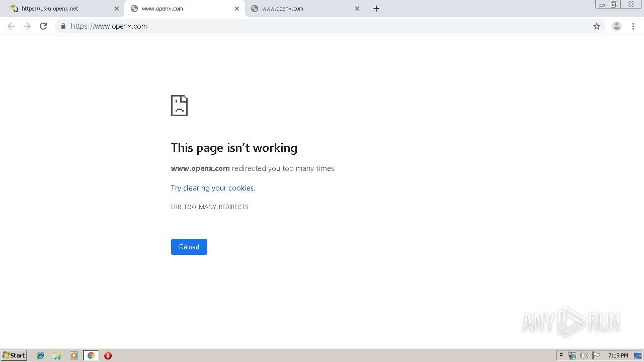Close the us-u.openx.net tab
Viewport: 644px width, 362px height.
117,9
